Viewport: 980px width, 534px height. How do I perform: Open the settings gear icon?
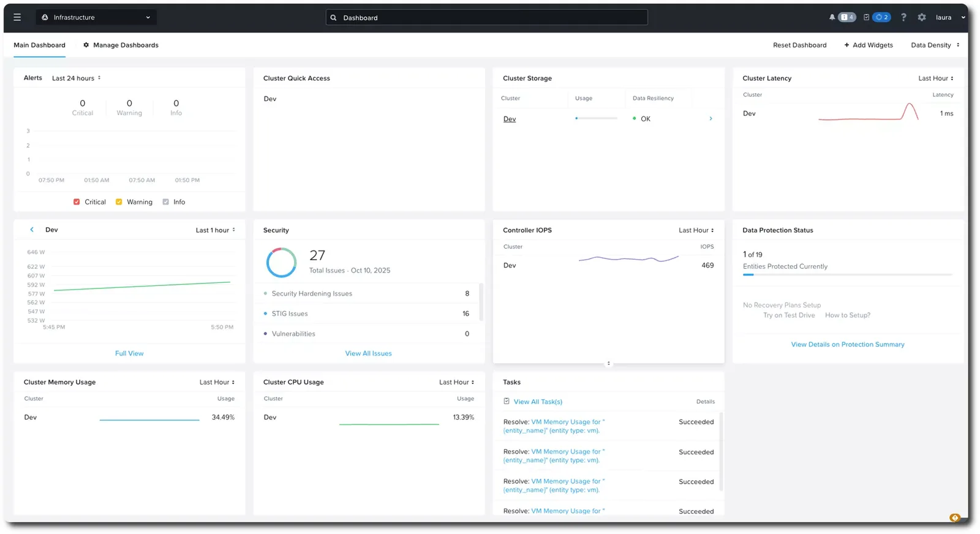(x=922, y=17)
